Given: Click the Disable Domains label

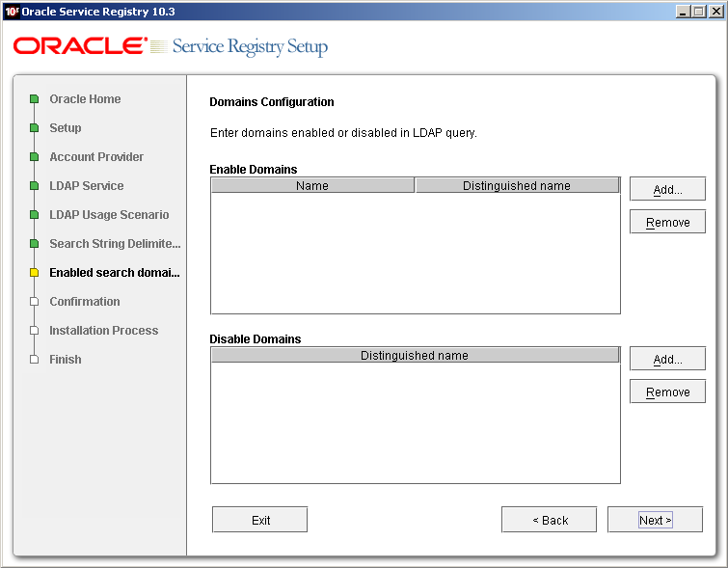Looking at the screenshot, I should [x=256, y=338].
